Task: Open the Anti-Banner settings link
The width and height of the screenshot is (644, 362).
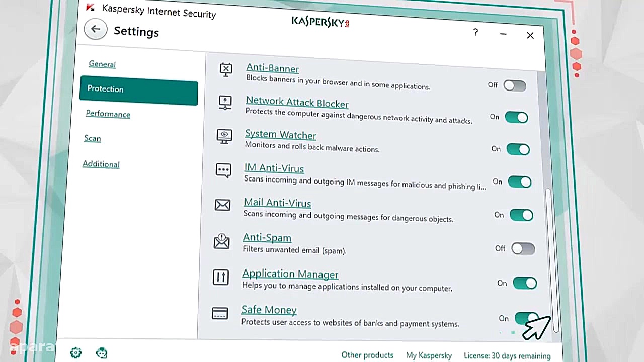Action: (x=272, y=68)
